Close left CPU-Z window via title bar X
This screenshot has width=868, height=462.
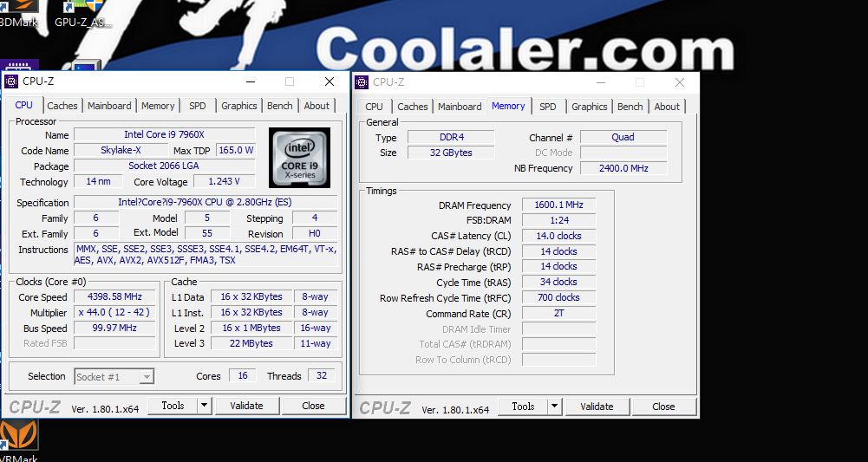coord(330,81)
